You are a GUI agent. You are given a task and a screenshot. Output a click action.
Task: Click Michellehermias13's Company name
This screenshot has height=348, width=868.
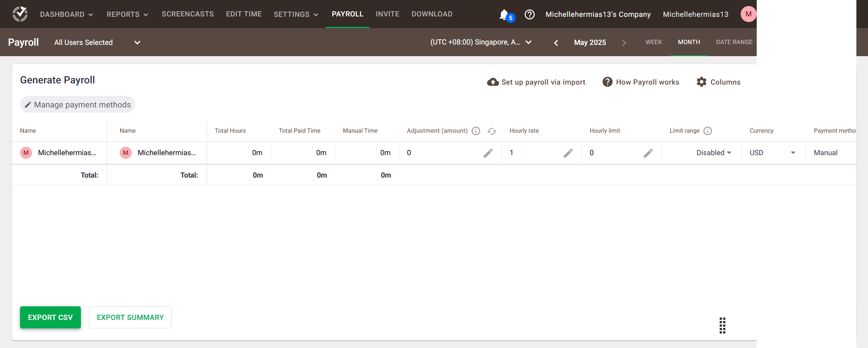pyautogui.click(x=598, y=14)
